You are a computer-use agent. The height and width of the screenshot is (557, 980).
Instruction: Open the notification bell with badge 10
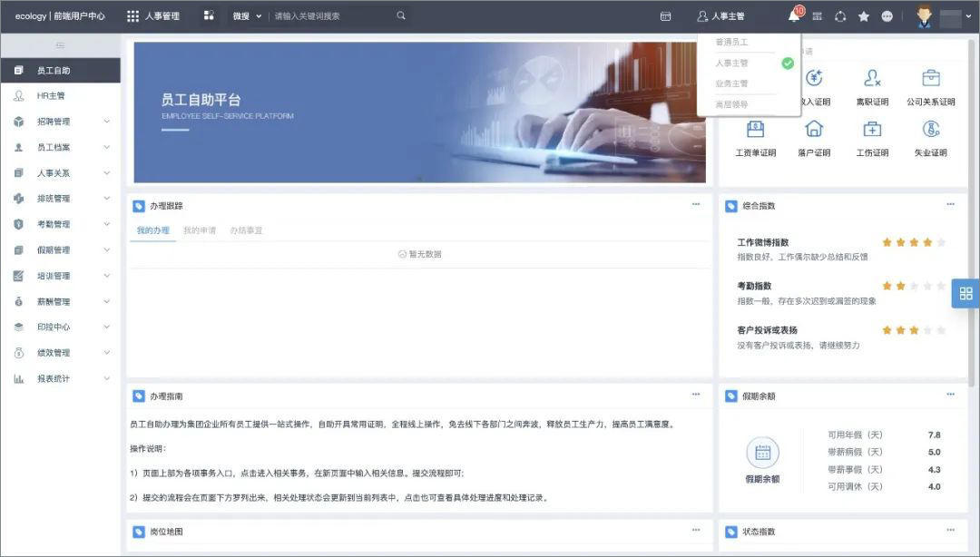coord(791,15)
